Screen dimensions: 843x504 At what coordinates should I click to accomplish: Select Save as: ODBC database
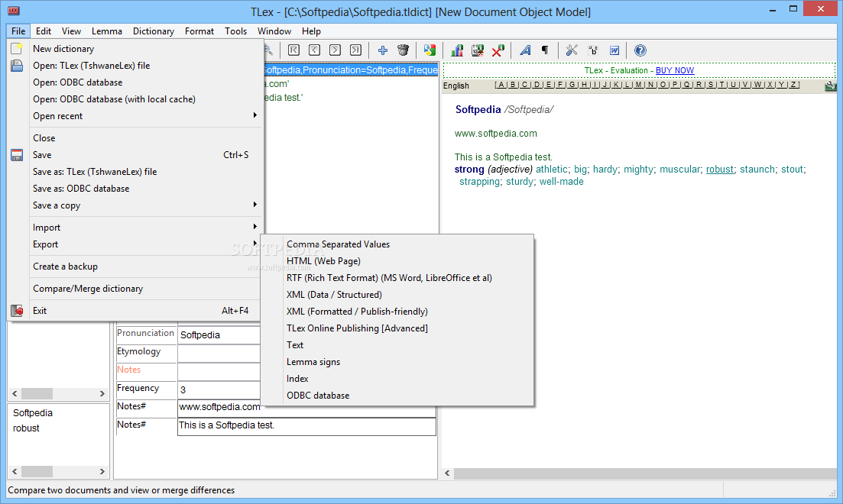coord(135,189)
